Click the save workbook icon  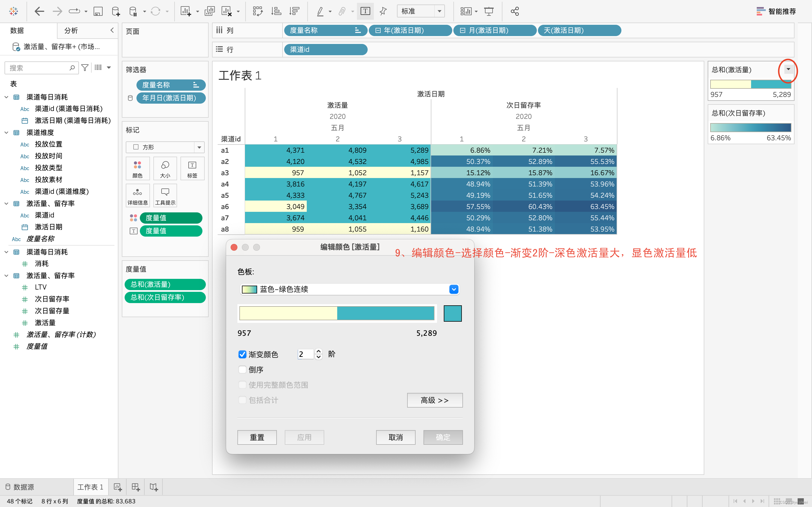pyautogui.click(x=98, y=11)
